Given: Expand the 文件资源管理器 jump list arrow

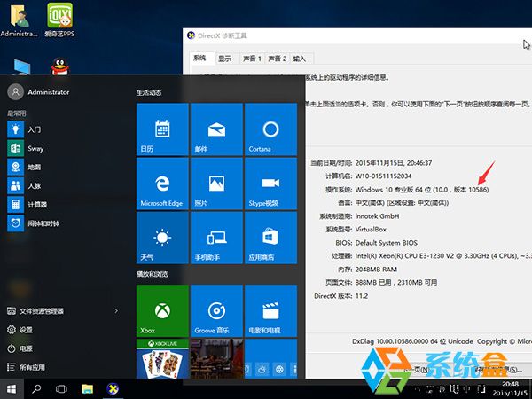Looking at the screenshot, I should coord(116,311).
